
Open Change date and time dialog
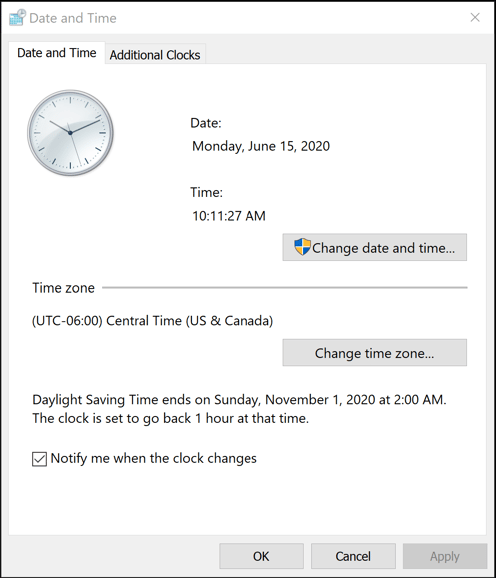coord(374,247)
